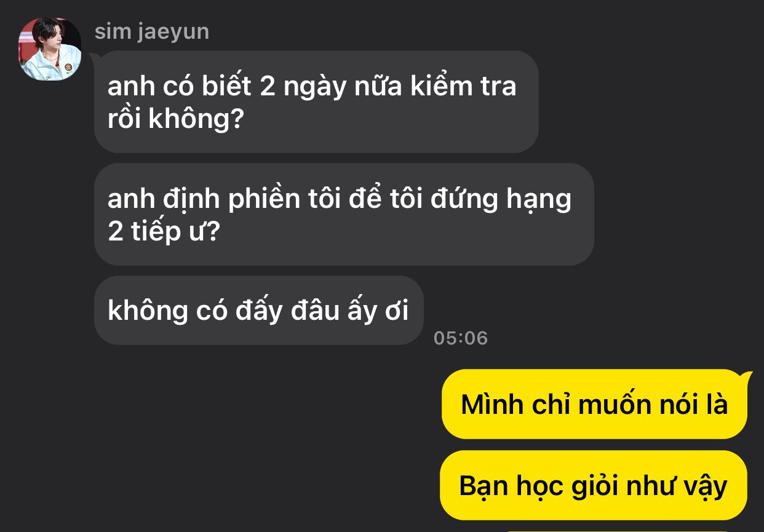Viewport: 764px width, 532px height.
Task: Click the tail of the first gray bubble
Action: tap(94, 57)
